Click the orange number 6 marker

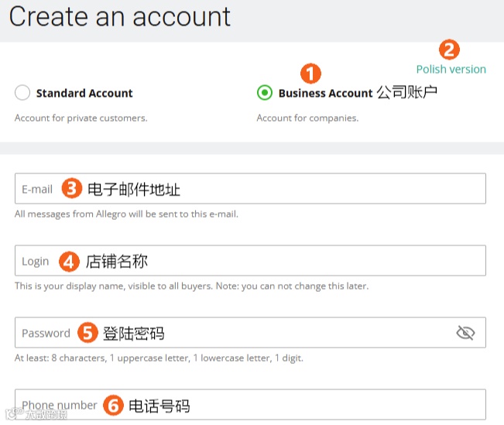click(113, 405)
